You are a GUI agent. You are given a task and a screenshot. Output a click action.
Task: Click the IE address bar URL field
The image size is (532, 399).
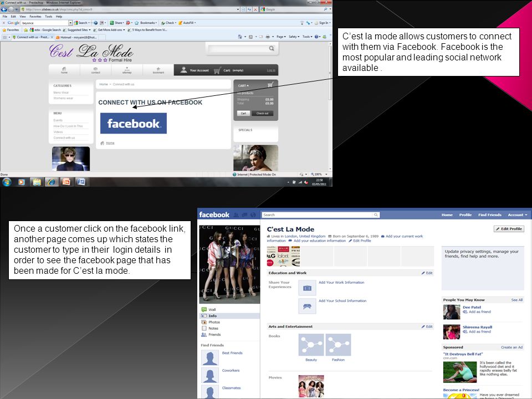tap(129, 9)
